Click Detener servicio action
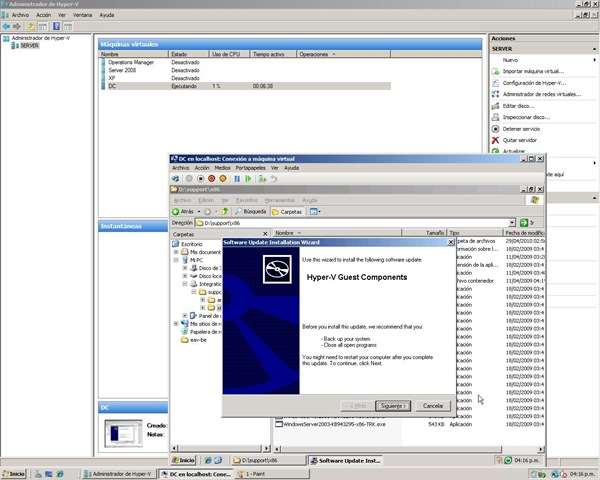 click(x=521, y=129)
